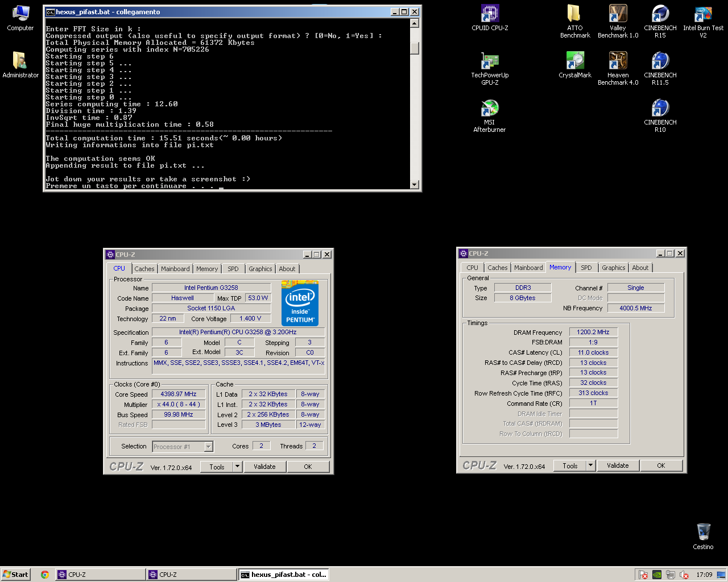
Task: Click the volume tray icon
Action: tap(684, 575)
